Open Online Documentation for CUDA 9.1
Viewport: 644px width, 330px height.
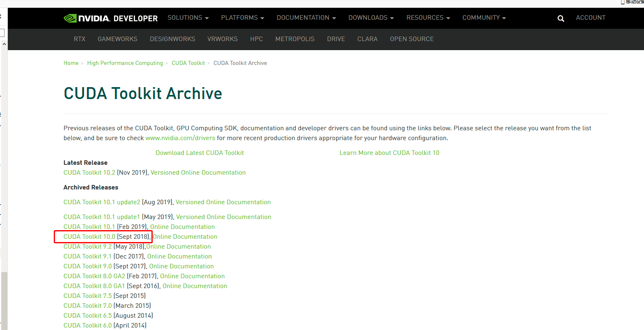[x=179, y=256]
